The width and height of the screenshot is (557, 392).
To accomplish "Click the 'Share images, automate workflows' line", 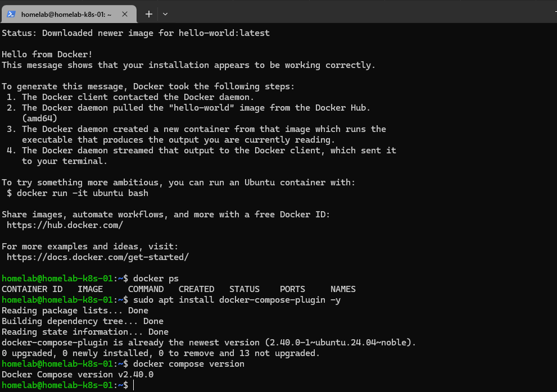I will pos(166,215).
